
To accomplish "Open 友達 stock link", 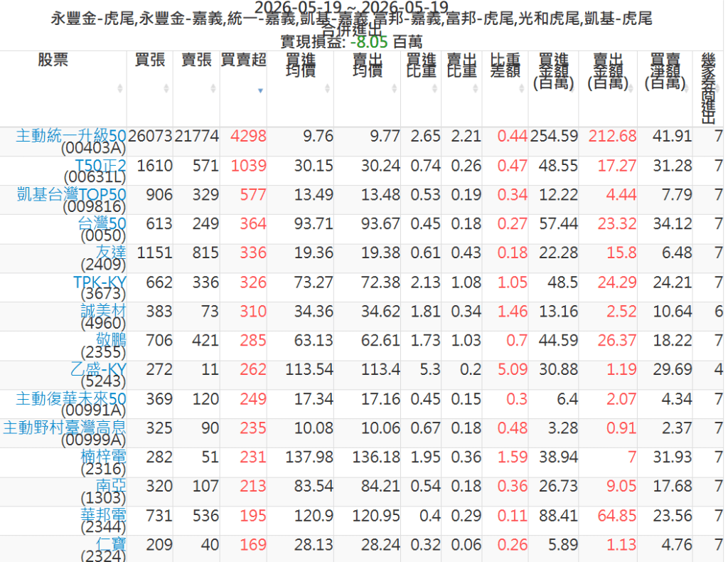I will [111, 253].
